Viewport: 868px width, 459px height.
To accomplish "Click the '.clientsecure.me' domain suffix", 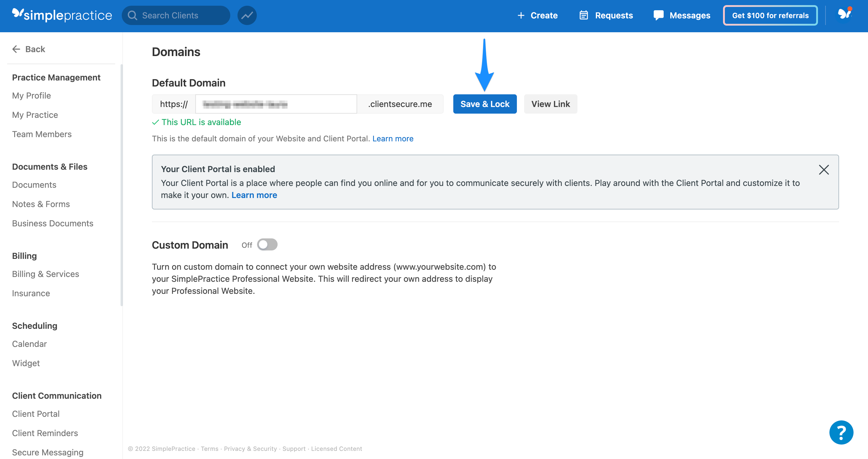I will point(400,104).
